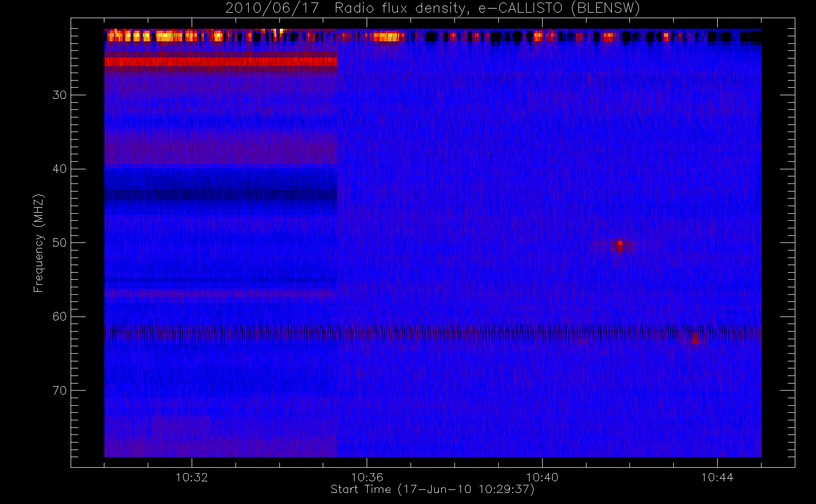The width and height of the screenshot is (816, 504).
Task: Click the 50 MHz frequency tick label
Action: tap(60, 242)
